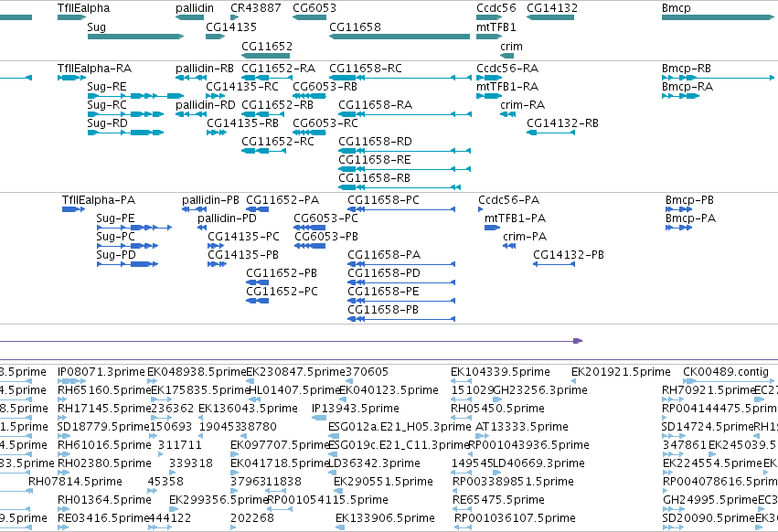778x532 pixels.
Task: Select transcript mtTFB1-RA
Action: (x=489, y=96)
